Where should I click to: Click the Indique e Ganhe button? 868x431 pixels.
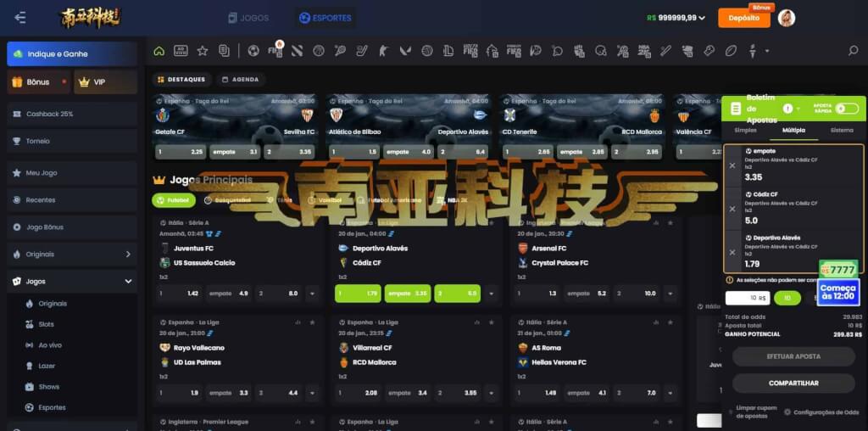pyautogui.click(x=72, y=53)
